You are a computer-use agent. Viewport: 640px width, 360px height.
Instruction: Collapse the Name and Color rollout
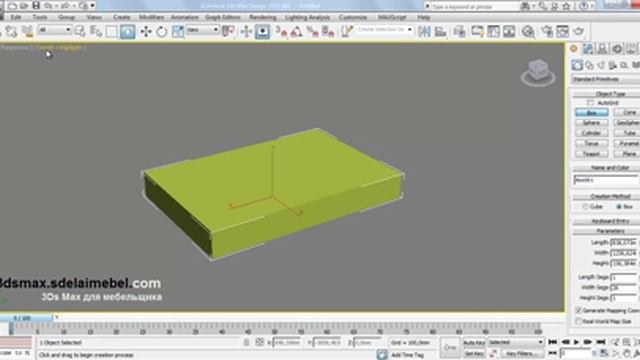pos(606,168)
